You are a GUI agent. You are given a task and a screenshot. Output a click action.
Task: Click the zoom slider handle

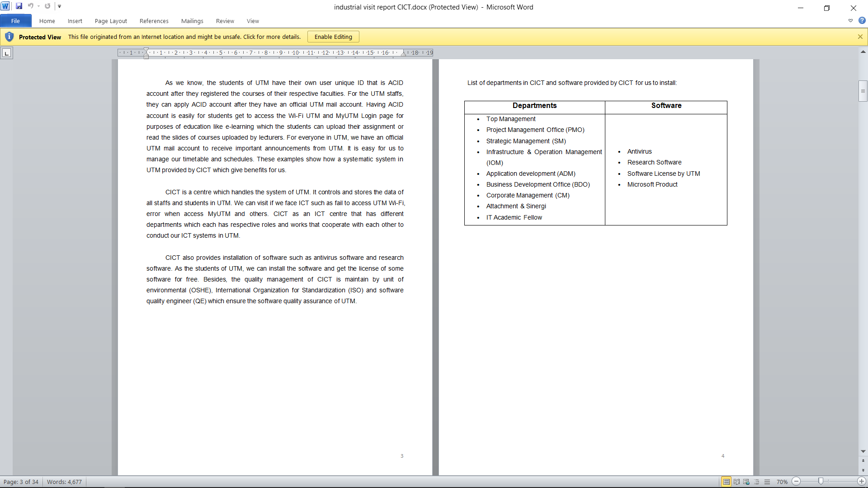pyautogui.click(x=821, y=482)
